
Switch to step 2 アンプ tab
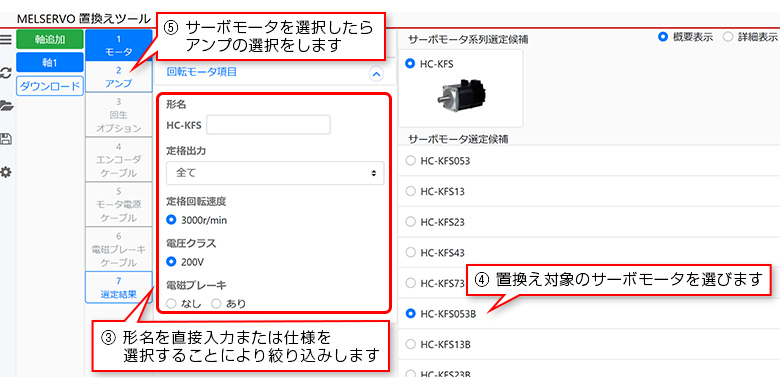pyautogui.click(x=119, y=77)
